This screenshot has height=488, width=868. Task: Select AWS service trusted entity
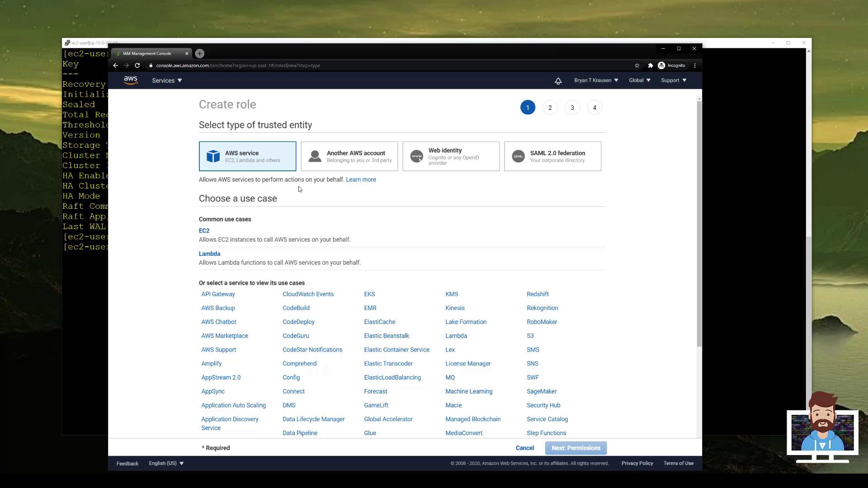point(247,156)
